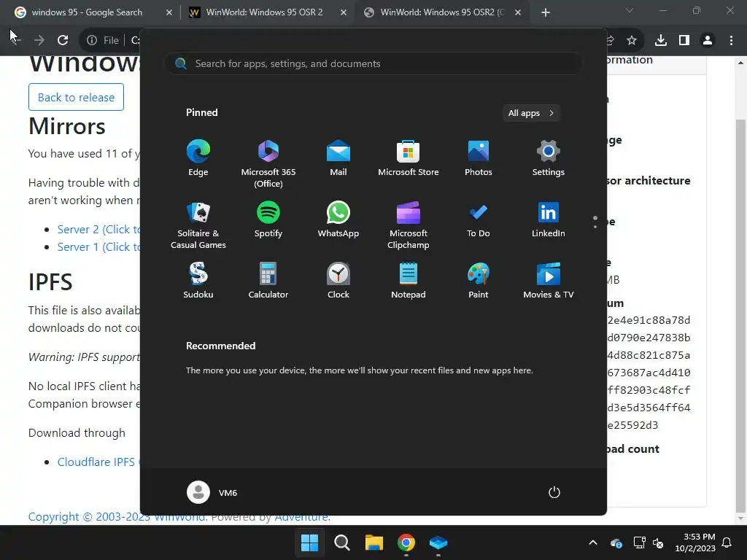Open Edge from pinned apps
The width and height of the screenshot is (747, 560).
[198, 158]
